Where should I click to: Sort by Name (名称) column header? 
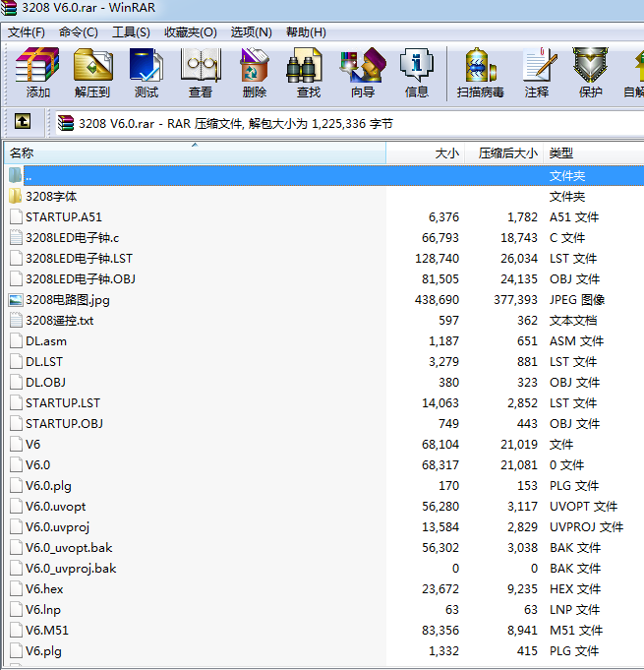tap(195, 152)
